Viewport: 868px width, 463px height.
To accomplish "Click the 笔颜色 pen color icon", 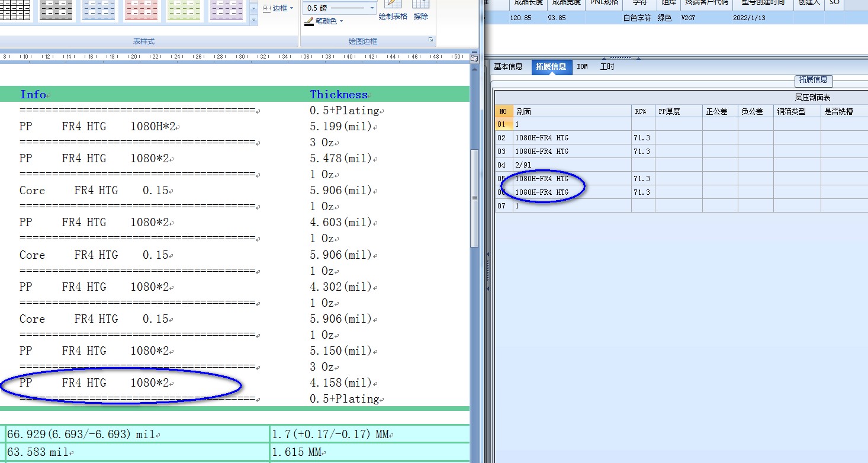I will [308, 21].
